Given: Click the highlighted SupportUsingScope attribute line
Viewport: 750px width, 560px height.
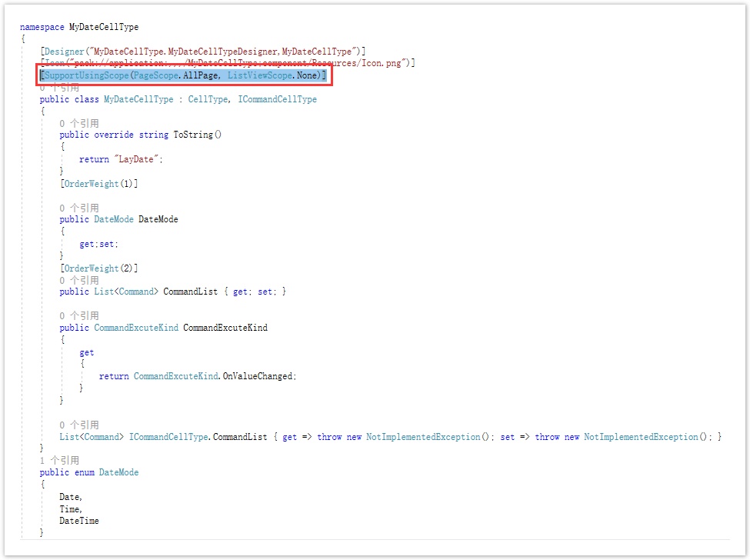Looking at the screenshot, I should pos(184,75).
